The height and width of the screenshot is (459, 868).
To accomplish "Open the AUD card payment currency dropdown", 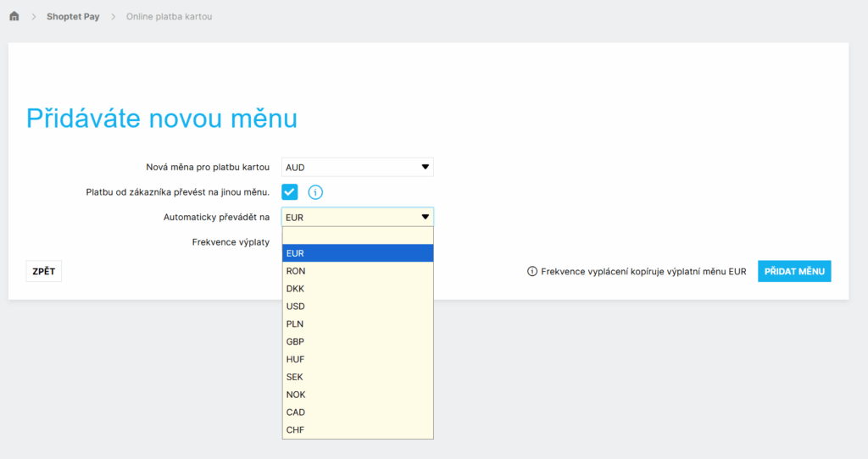I will 357,168.
